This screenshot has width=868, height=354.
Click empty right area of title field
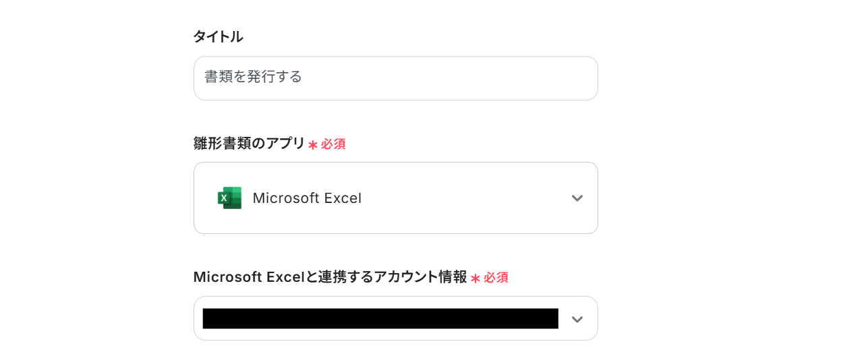point(472,78)
